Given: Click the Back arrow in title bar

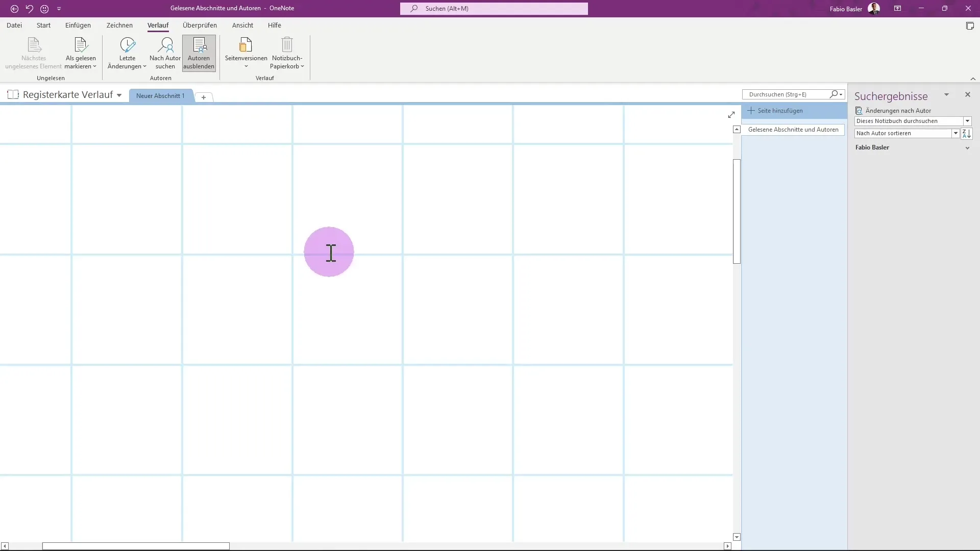Looking at the screenshot, I should pos(14,9).
